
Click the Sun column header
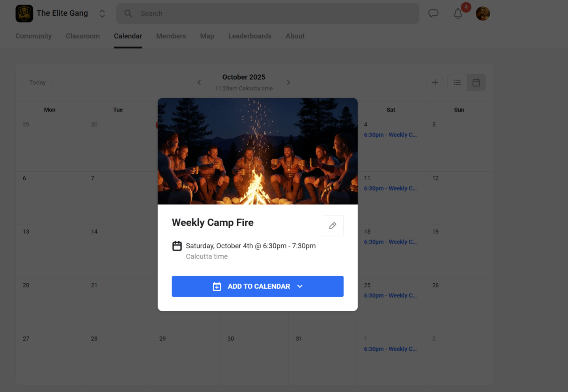[x=459, y=110]
